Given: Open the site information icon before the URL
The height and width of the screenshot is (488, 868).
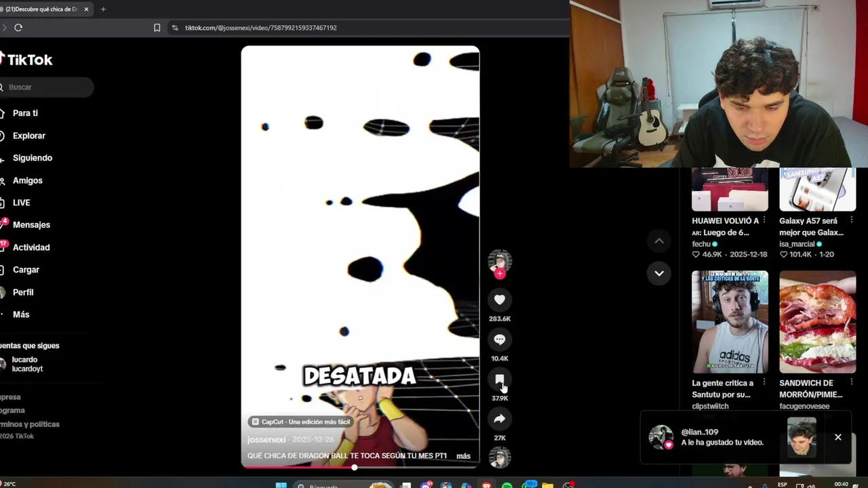Looking at the screenshot, I should [x=175, y=28].
